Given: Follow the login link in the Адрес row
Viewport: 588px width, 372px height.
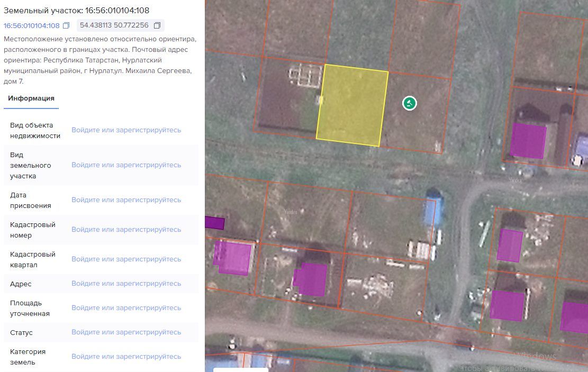Looking at the screenshot, I should click(x=126, y=284).
